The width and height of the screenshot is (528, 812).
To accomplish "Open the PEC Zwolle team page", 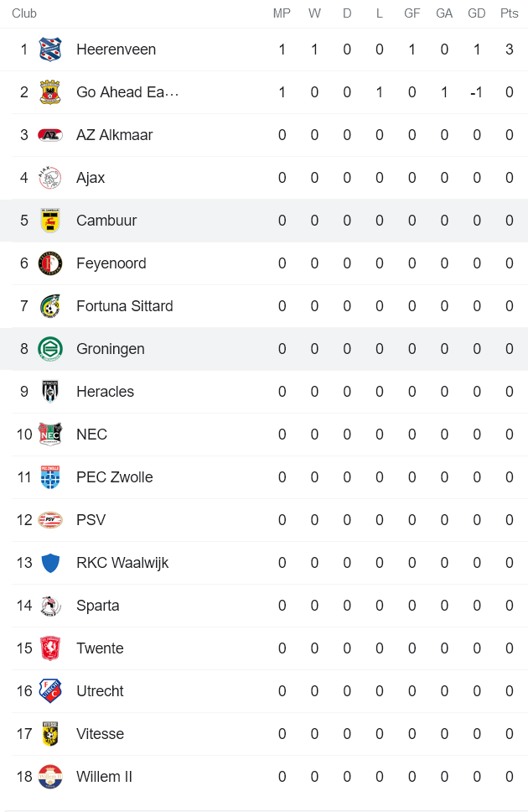I will 113,477.
